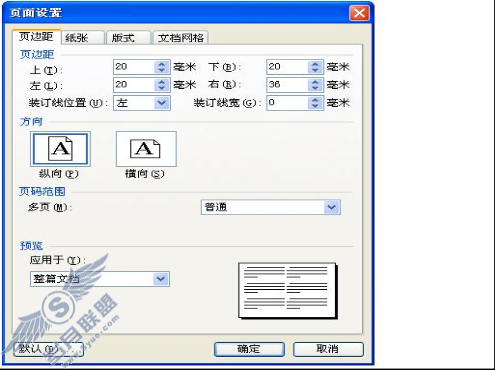Image resolution: width=495 pixels, height=370 pixels.
Task: Click the 默认 default button
Action: (48, 349)
